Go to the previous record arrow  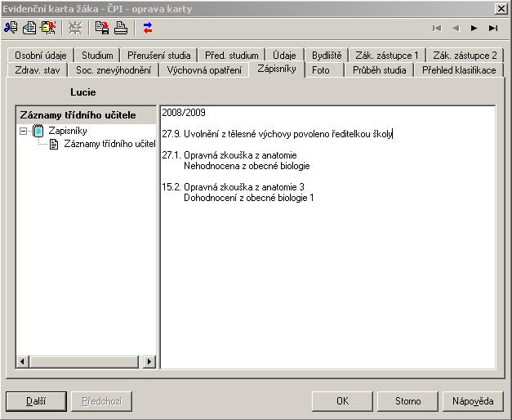(456, 29)
